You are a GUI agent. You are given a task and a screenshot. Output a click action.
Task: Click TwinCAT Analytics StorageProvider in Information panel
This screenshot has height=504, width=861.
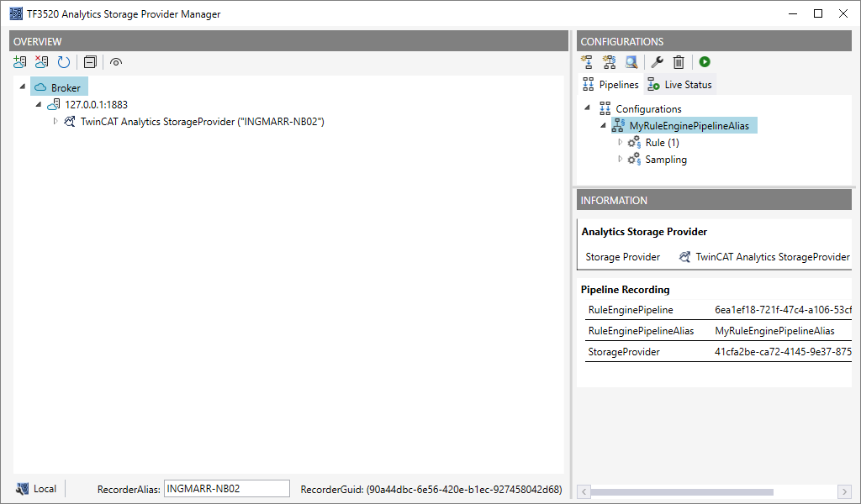(x=773, y=257)
